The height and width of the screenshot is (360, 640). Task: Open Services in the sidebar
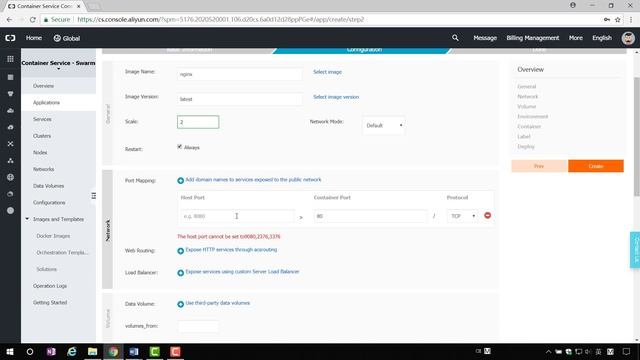(42, 119)
